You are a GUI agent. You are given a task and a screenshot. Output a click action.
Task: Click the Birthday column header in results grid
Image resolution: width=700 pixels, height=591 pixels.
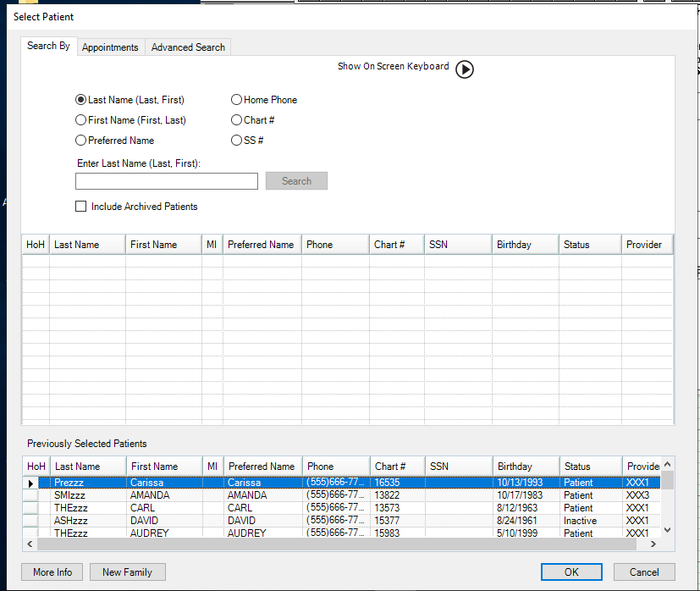(526, 245)
